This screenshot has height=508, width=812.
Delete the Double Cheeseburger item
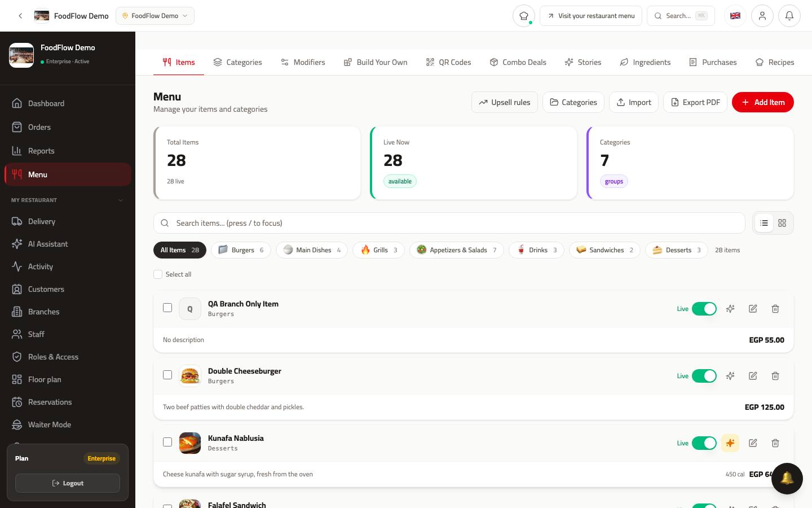[775, 376]
